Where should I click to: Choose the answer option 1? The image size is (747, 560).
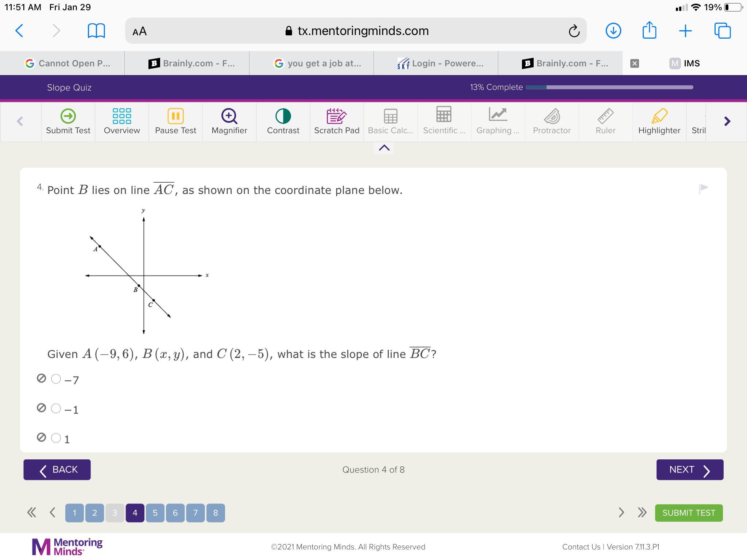(56, 438)
